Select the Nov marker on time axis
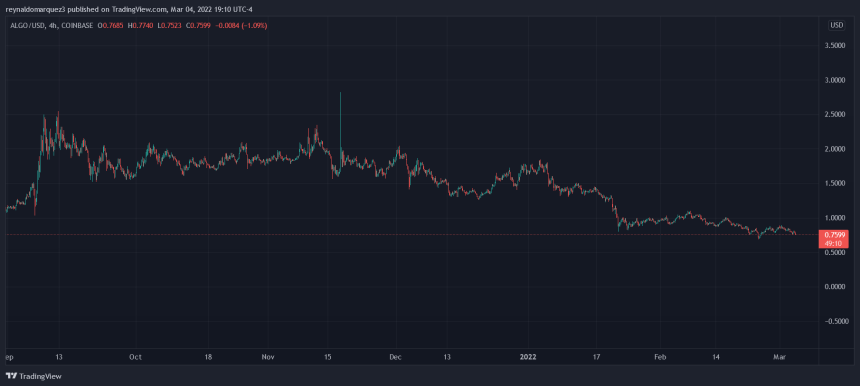Viewport: 860px width, 386px height. (267, 357)
